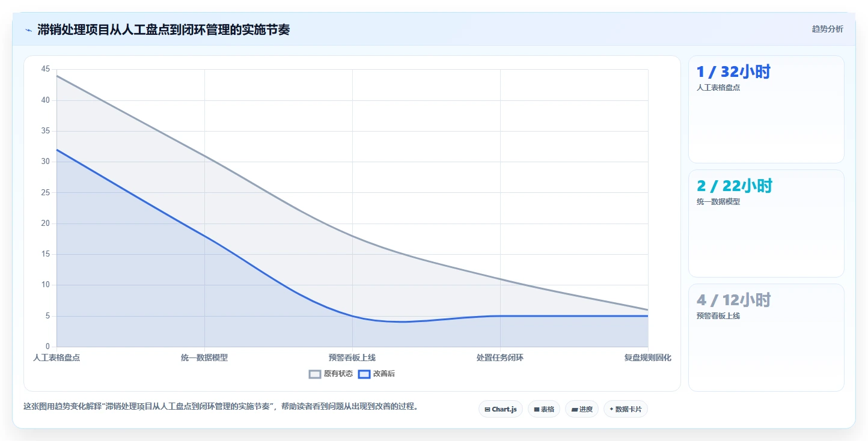This screenshot has width=868, height=441.
Task: Click the lightning icon beside the title
Action: click(x=28, y=30)
